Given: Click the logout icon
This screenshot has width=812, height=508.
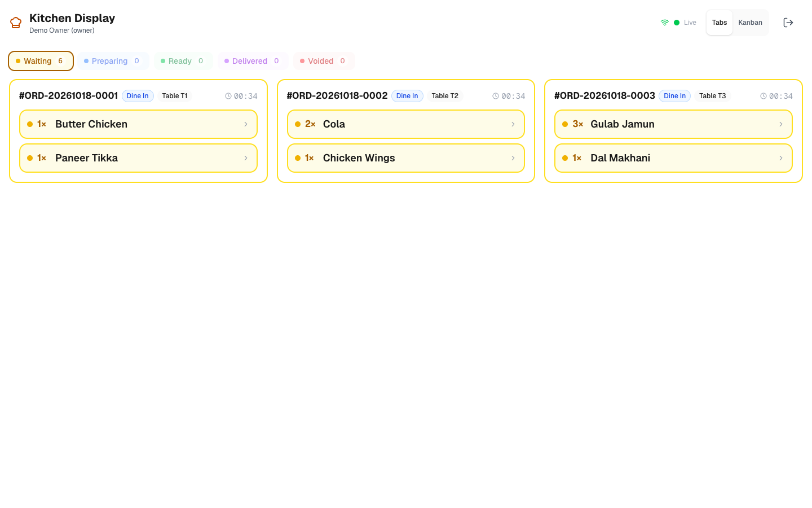Looking at the screenshot, I should 788,23.
